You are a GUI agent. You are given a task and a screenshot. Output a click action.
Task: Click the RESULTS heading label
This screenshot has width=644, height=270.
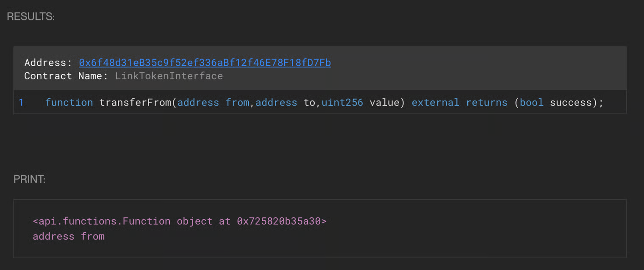(x=31, y=17)
